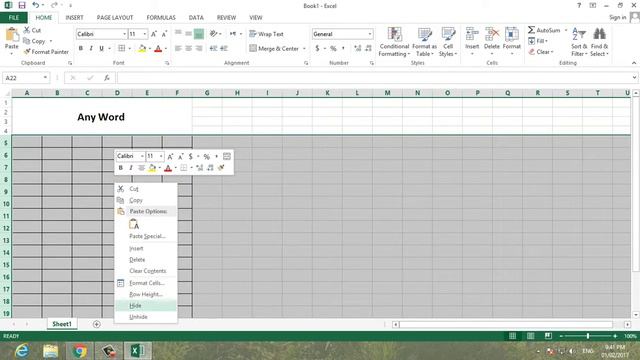Viewport: 640px width, 360px height.
Task: Activate the Format Painter tool
Action: click(46, 52)
